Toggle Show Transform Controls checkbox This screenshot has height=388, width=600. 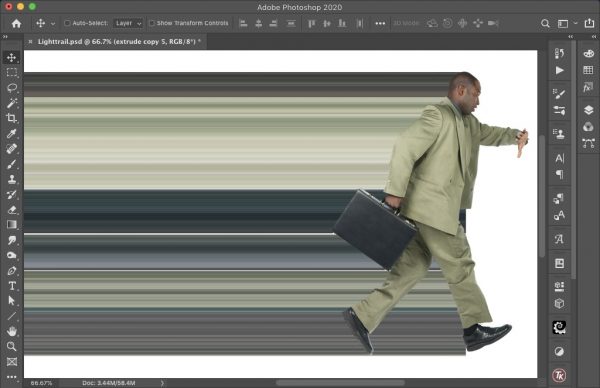[152, 23]
